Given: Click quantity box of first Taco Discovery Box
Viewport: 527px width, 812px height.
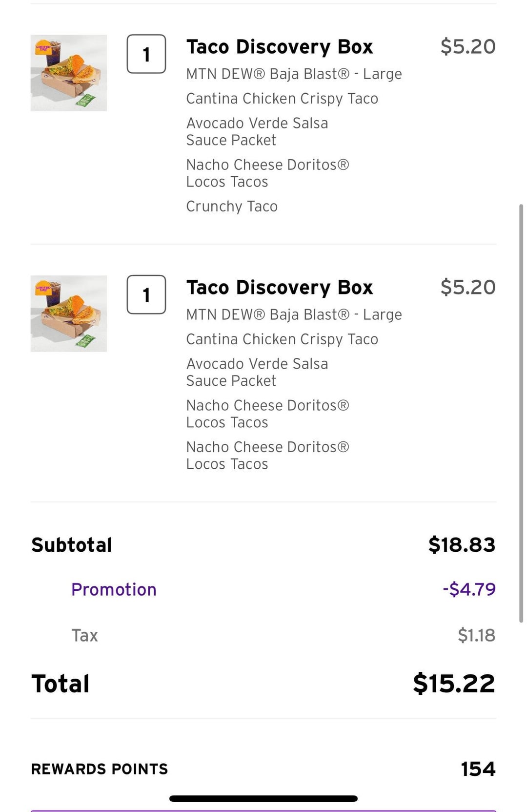Looking at the screenshot, I should [146, 54].
